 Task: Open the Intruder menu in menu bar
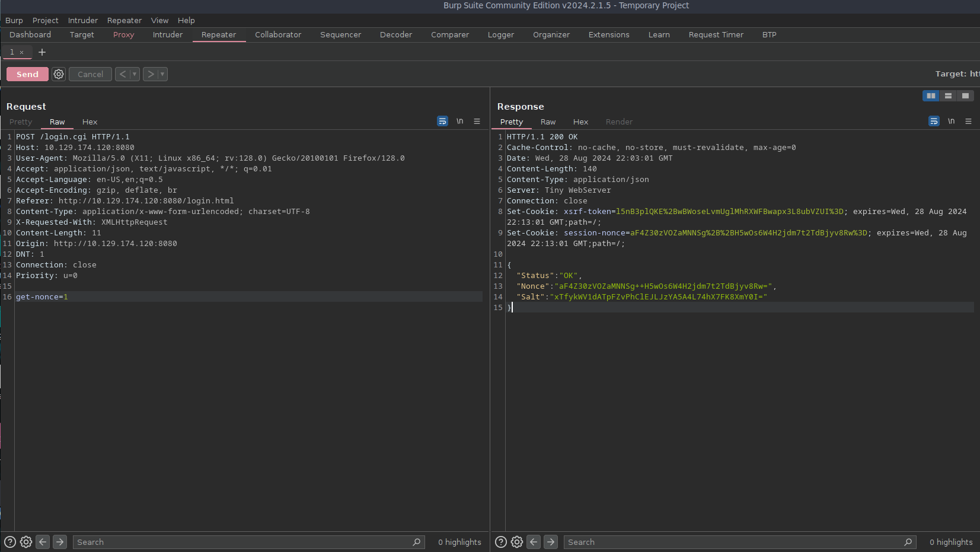pos(83,20)
